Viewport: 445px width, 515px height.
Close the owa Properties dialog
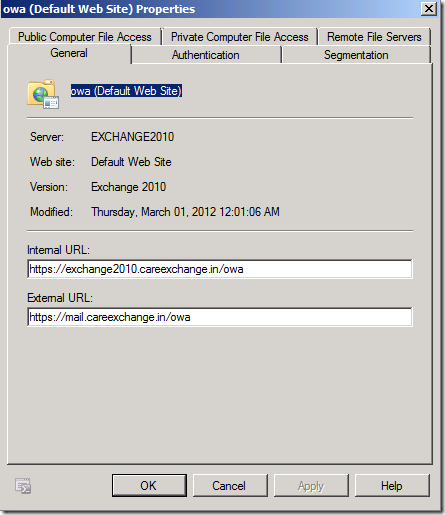point(429,8)
